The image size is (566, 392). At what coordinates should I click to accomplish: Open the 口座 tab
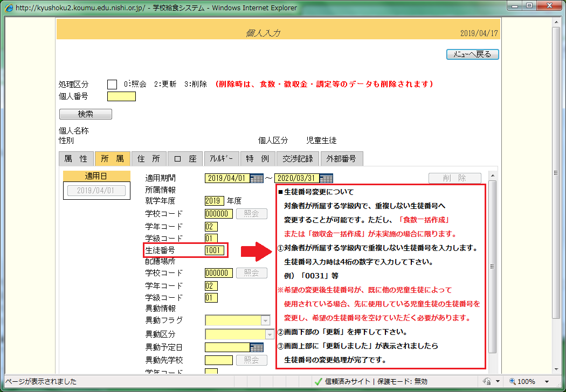185,159
